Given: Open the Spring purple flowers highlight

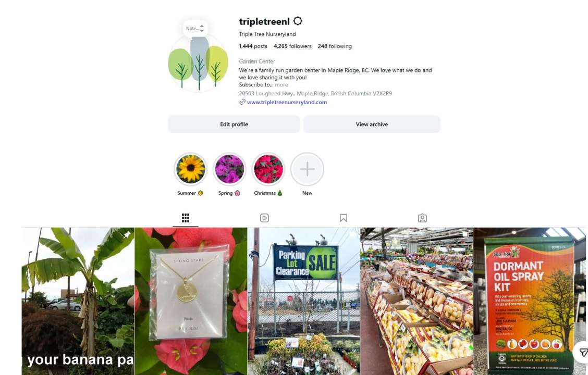Looking at the screenshot, I should pos(229,169).
